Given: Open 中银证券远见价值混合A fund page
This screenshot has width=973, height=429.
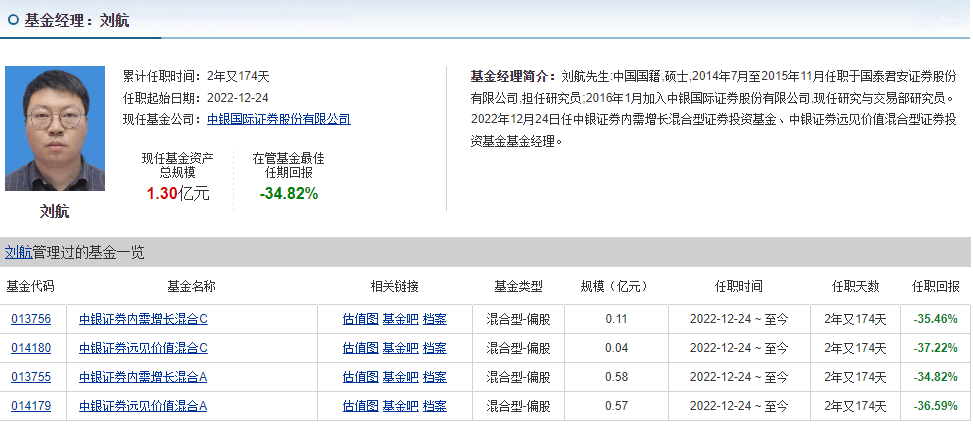Looking at the screenshot, I should click(x=143, y=406).
